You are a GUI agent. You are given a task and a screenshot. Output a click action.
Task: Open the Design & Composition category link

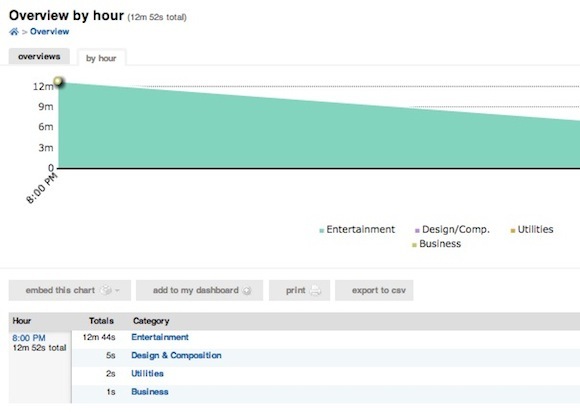(176, 355)
